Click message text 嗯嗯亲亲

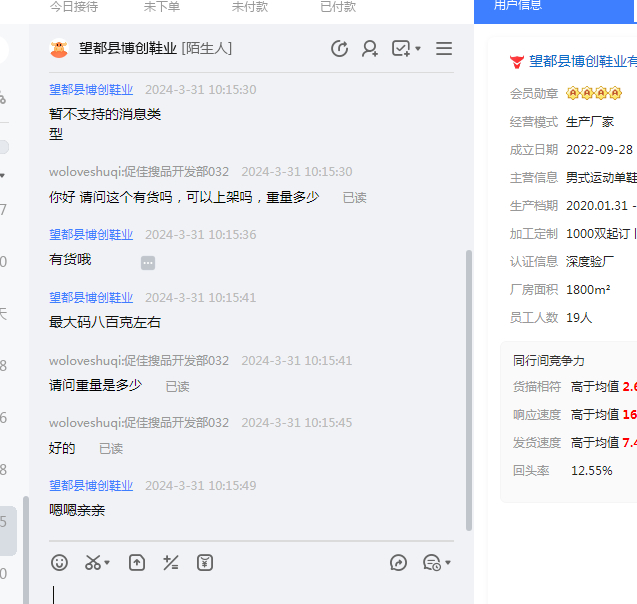pos(77,510)
